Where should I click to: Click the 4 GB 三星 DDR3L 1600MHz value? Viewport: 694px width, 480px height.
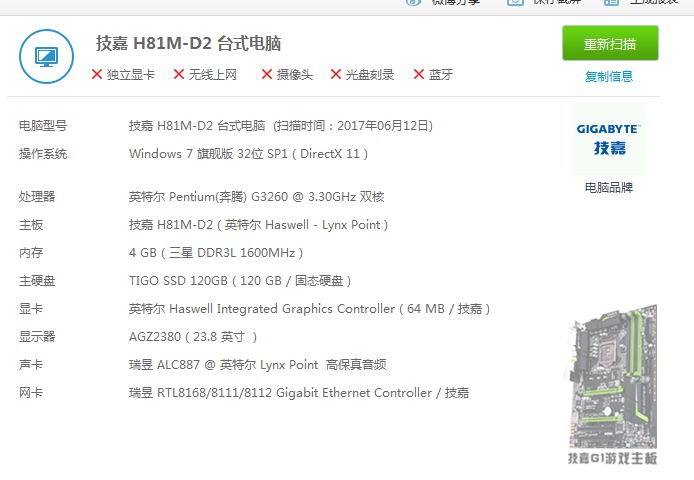point(216,252)
